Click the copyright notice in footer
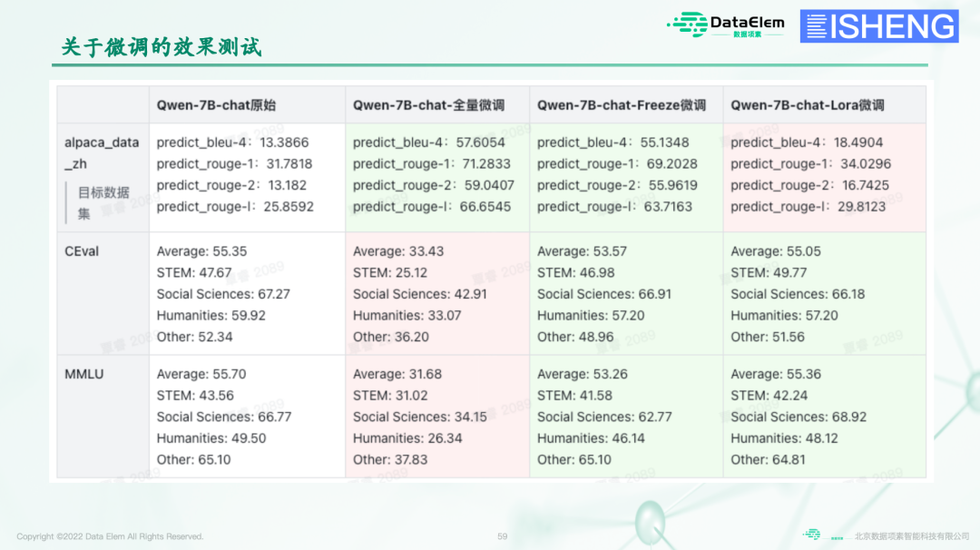Screen dimensions: 980x550 coord(110,536)
